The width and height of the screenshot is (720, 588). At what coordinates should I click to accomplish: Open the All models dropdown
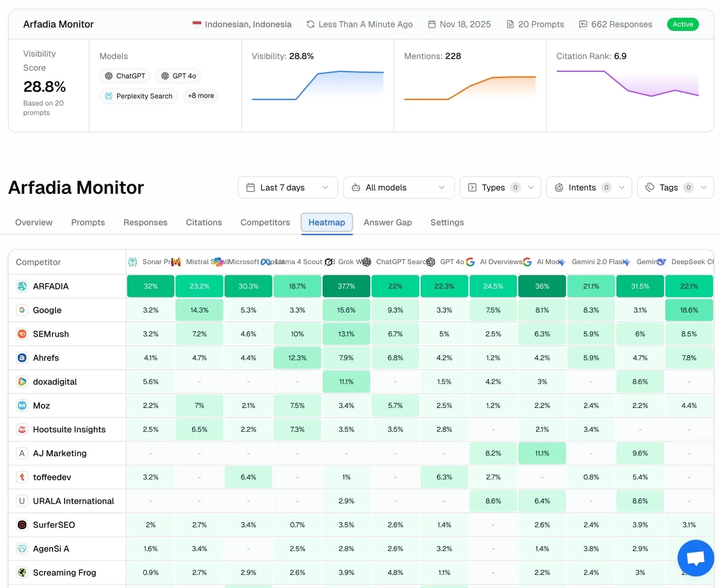(x=399, y=187)
